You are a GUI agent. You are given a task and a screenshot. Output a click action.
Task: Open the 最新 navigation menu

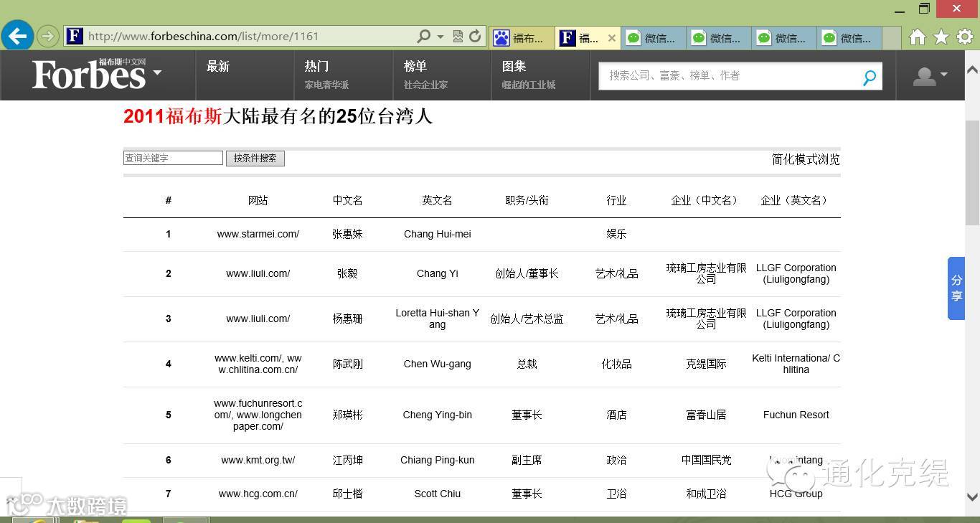click(218, 67)
